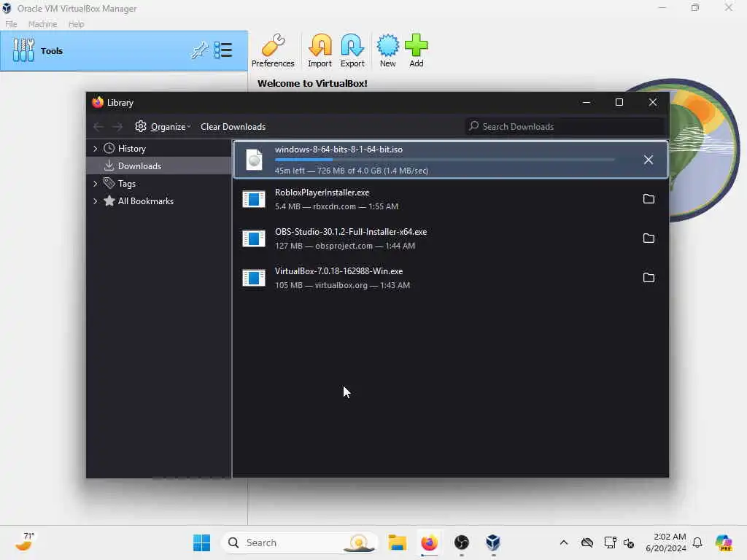The height and width of the screenshot is (560, 747).
Task: Click the Import appliance icon
Action: click(x=320, y=50)
